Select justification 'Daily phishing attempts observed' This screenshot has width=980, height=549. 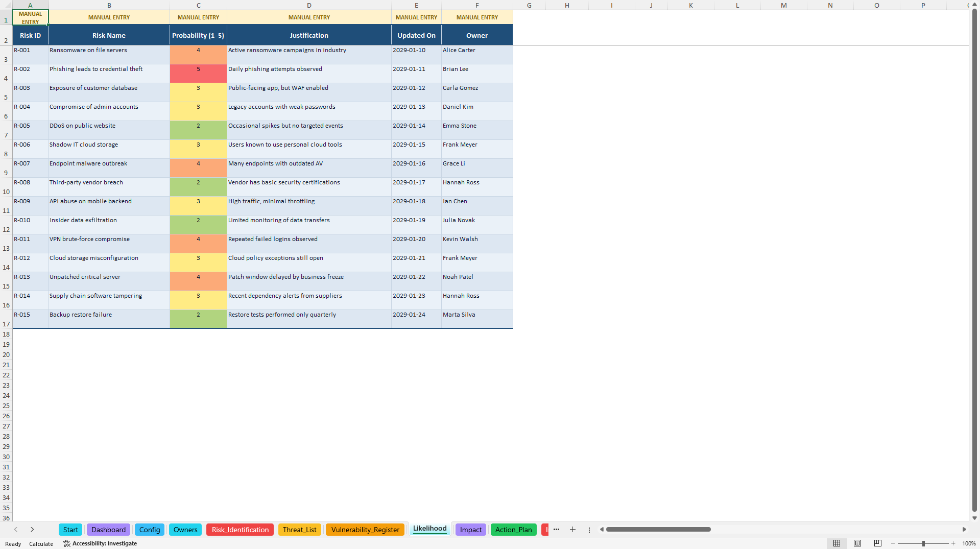point(309,74)
